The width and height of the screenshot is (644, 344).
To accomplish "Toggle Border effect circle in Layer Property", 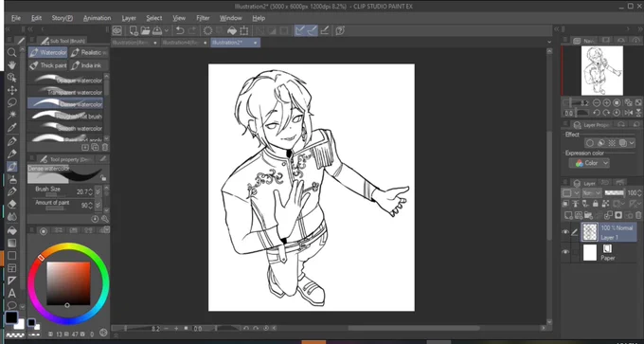I will pyautogui.click(x=590, y=143).
